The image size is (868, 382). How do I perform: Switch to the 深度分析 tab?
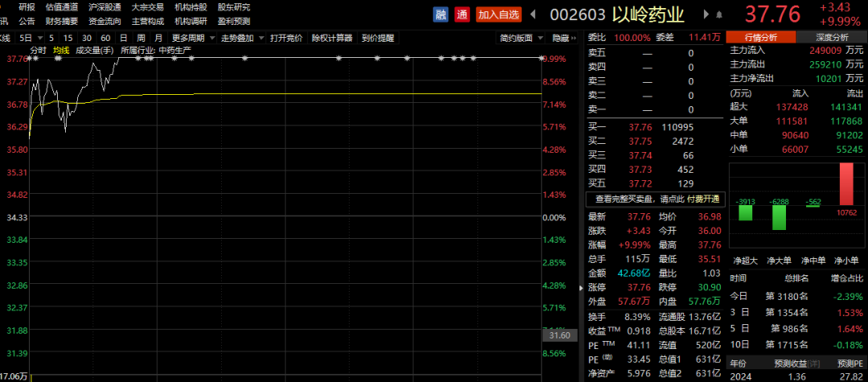[x=832, y=37]
